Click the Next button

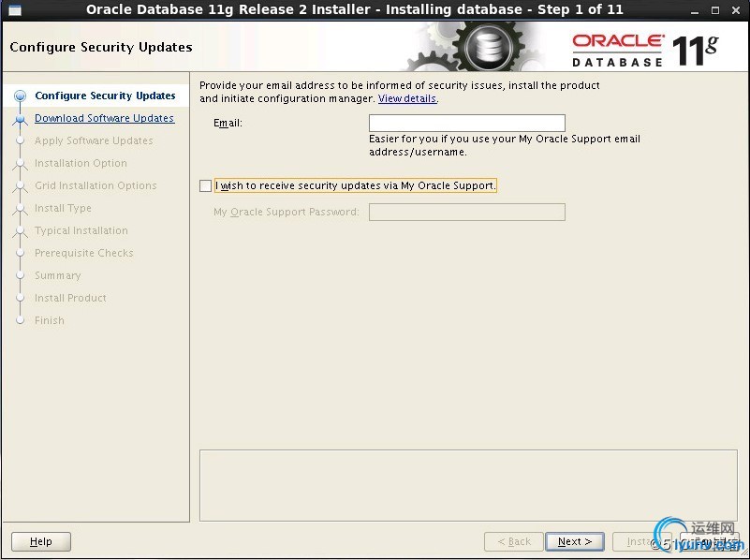pyautogui.click(x=575, y=541)
